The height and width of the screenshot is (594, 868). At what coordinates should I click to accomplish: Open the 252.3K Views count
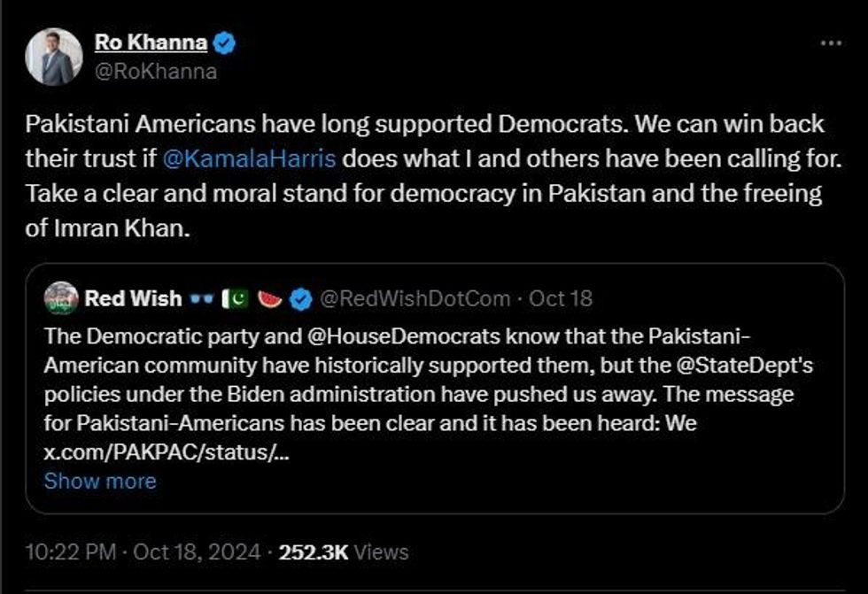pos(344,552)
